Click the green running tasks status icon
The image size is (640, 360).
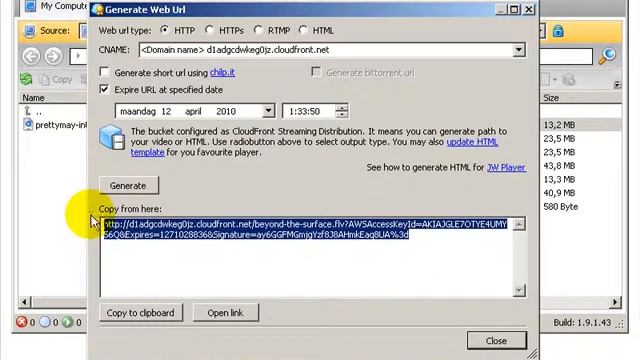click(68, 322)
